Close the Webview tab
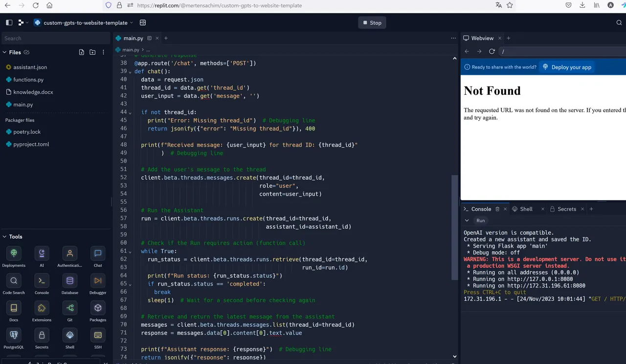 [499, 38]
